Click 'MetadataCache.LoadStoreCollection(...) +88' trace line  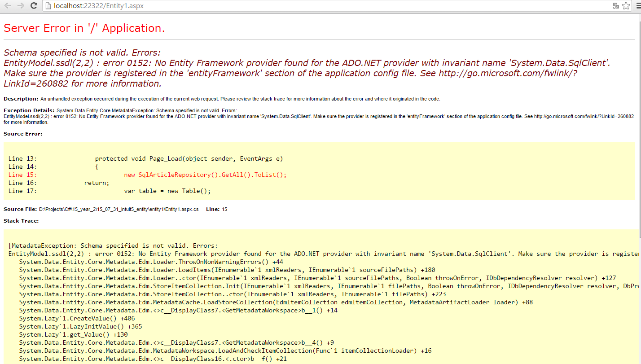(x=276, y=302)
